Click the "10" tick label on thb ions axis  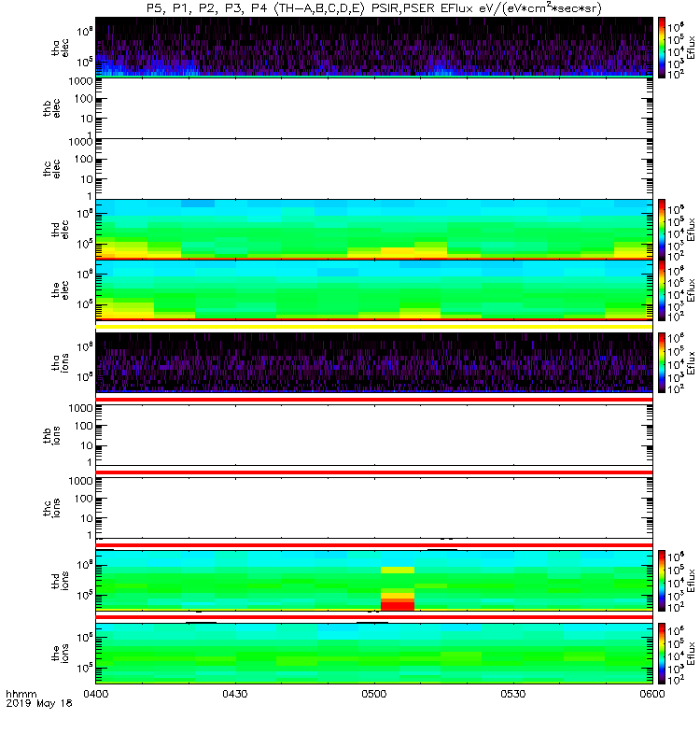click(x=86, y=446)
